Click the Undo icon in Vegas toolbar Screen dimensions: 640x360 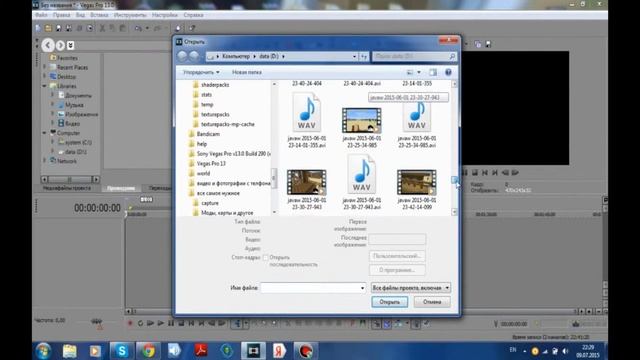pos(138,28)
